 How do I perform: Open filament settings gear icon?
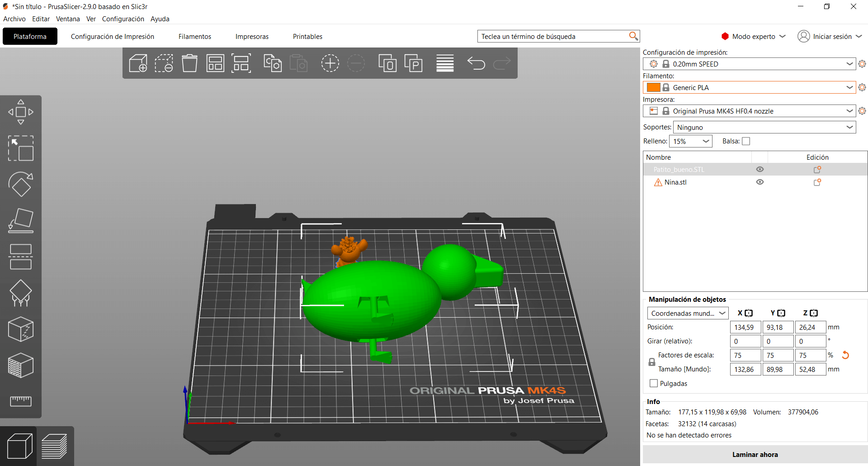point(862,87)
